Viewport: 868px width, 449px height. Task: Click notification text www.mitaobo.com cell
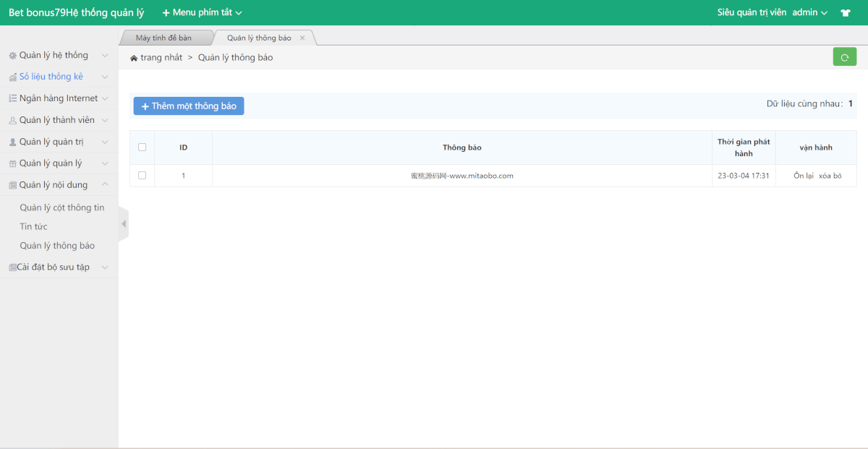(462, 176)
